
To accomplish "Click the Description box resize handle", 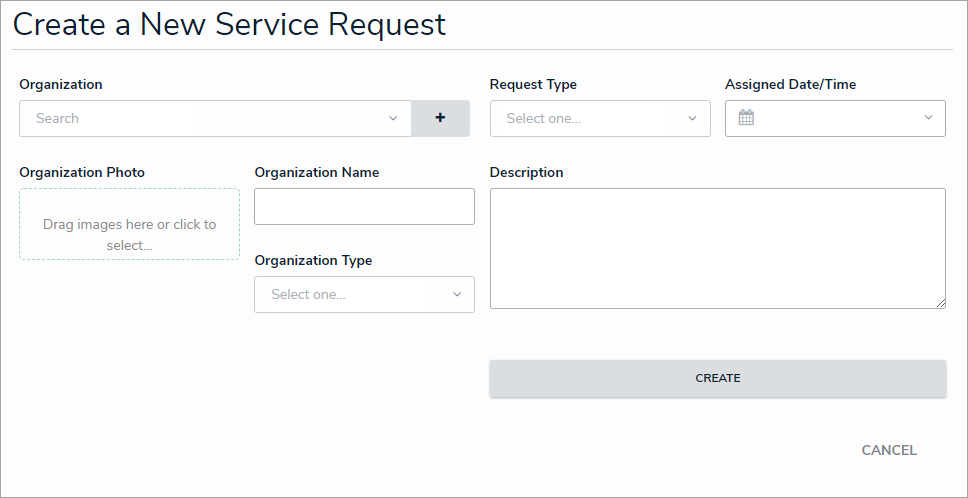I will tap(940, 303).
